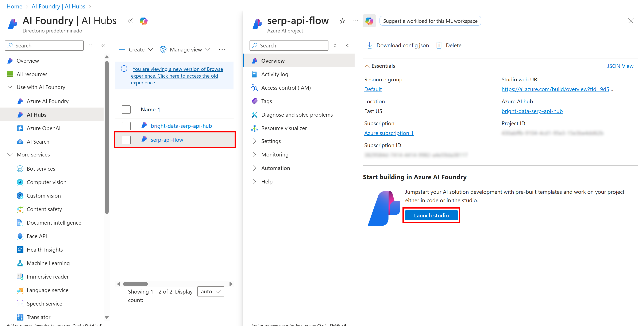Open the Resource visualizer

tap(284, 128)
